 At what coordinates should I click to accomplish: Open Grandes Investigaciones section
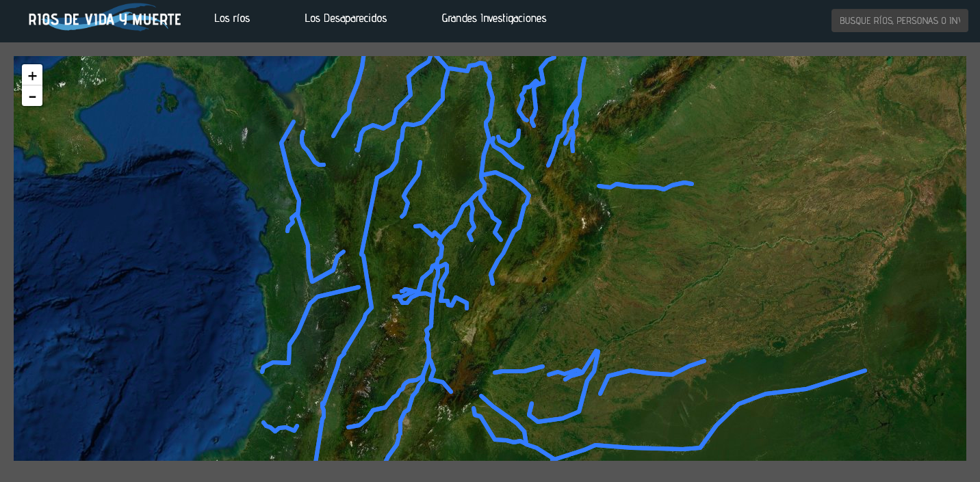(494, 18)
